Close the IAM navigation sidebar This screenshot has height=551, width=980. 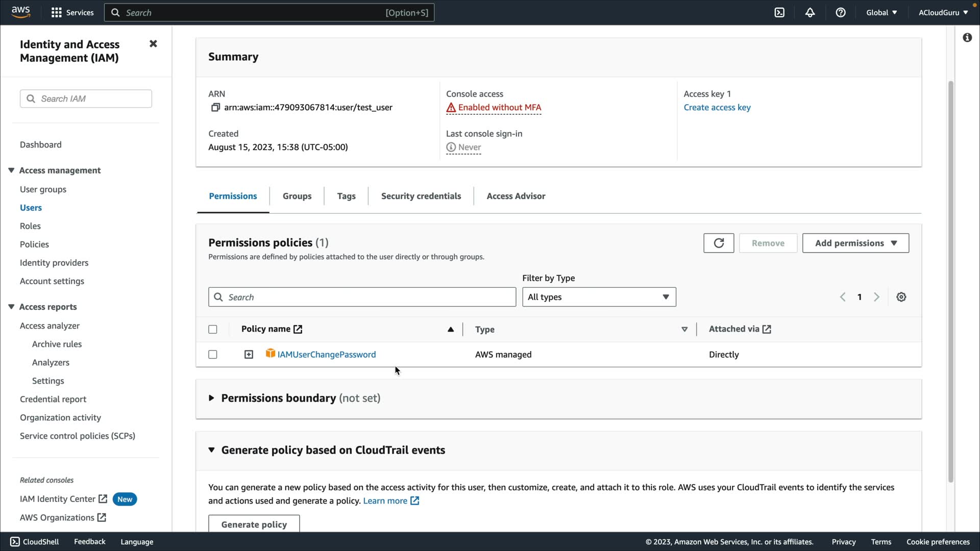pyautogui.click(x=153, y=44)
